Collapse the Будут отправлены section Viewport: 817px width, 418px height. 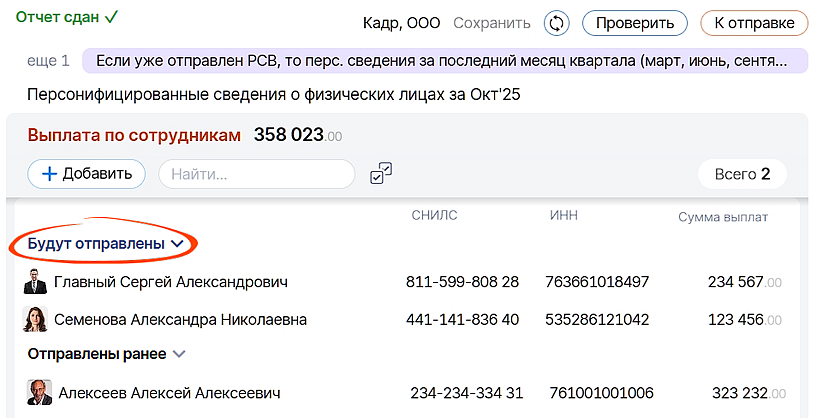pos(177,243)
